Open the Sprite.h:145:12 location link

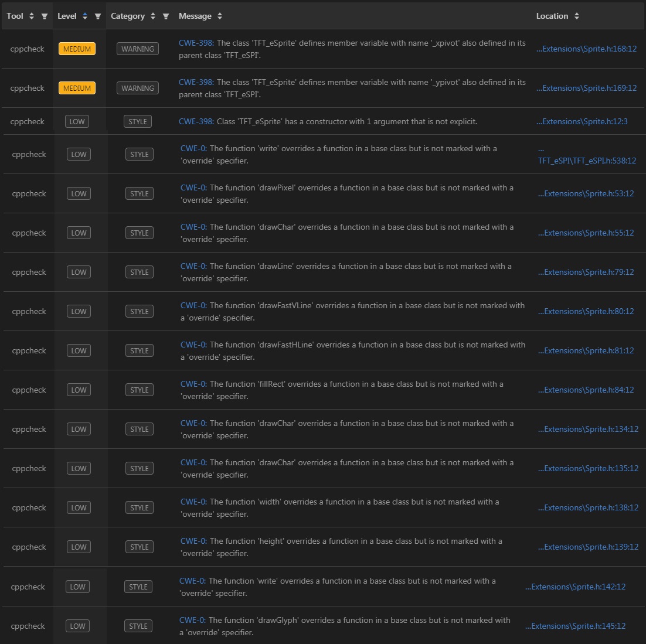point(575,626)
